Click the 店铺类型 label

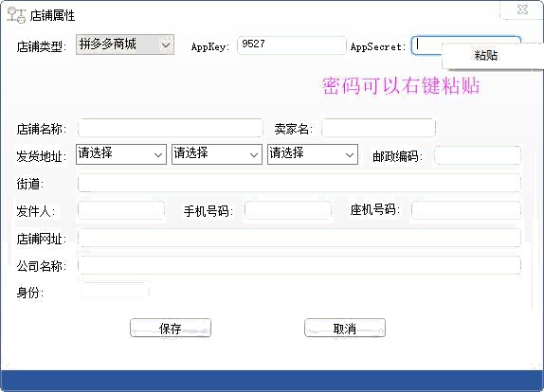(42, 46)
